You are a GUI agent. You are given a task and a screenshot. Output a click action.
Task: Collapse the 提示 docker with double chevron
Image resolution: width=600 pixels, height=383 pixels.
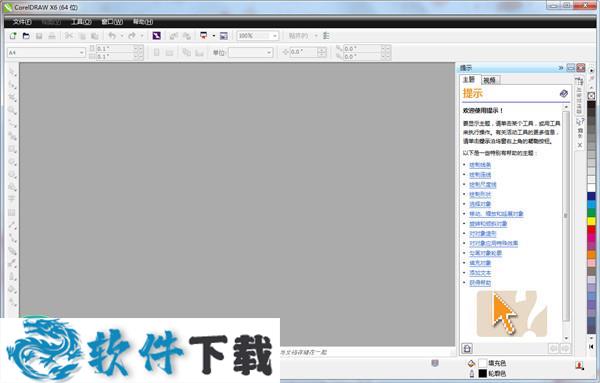pos(561,68)
